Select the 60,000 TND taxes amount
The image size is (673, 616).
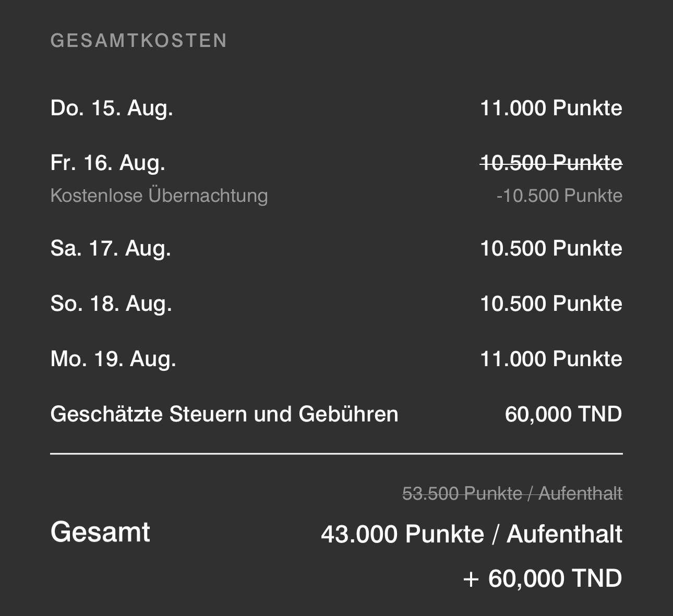point(563,414)
